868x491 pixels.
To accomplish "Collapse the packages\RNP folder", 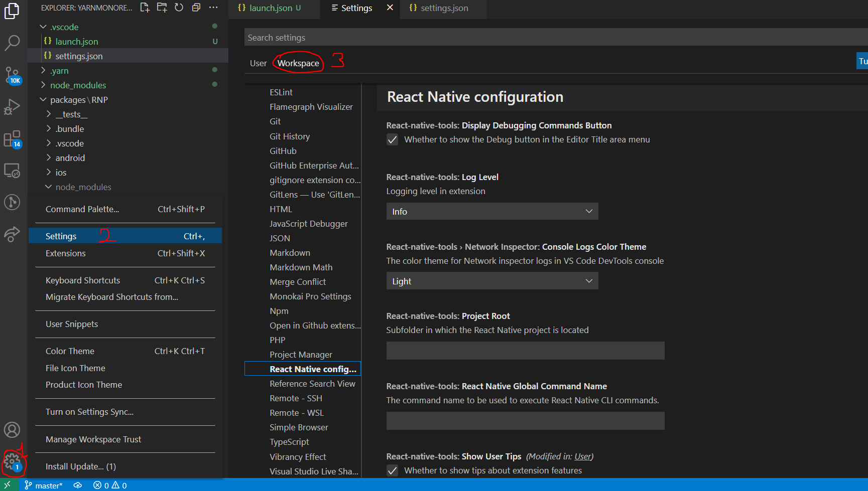I will (128, 99).
